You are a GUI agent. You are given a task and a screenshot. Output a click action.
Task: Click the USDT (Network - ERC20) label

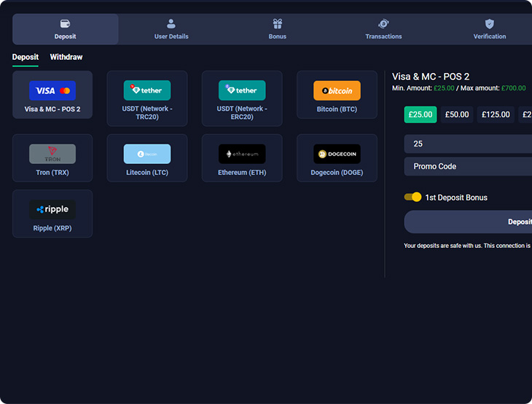(x=242, y=113)
